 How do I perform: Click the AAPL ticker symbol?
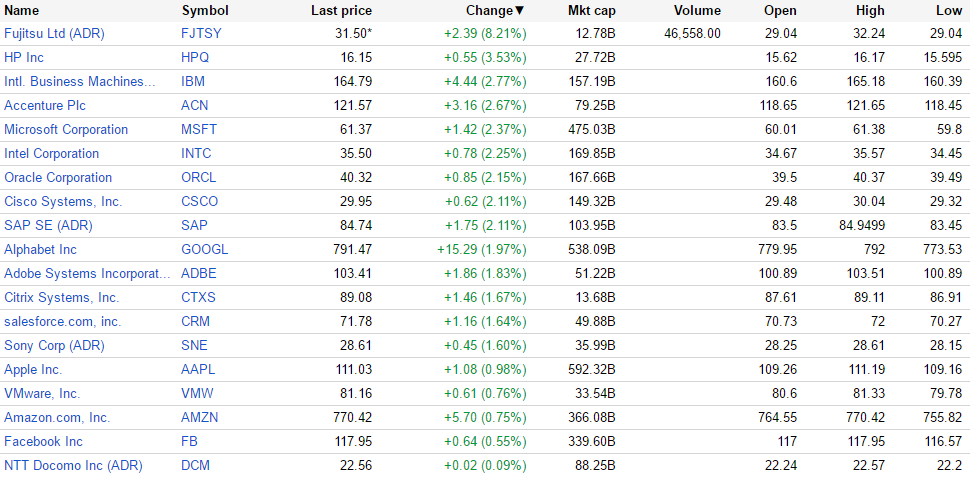point(198,369)
